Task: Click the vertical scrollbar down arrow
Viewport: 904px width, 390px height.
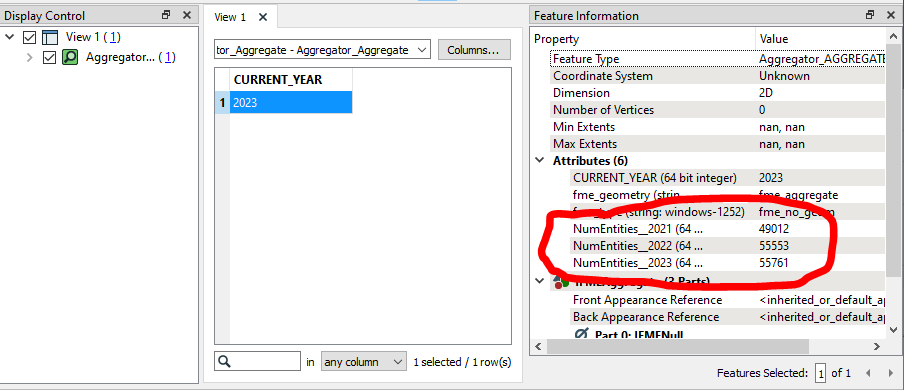Action: pos(892,330)
